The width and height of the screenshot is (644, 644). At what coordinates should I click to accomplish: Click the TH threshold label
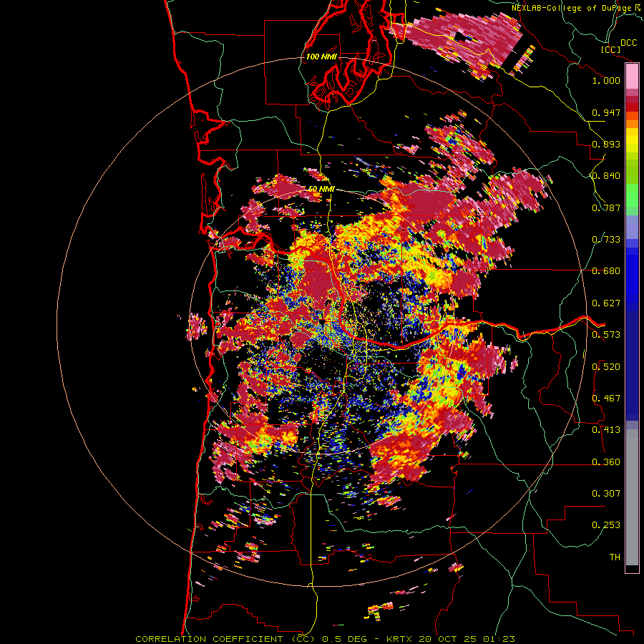pos(615,557)
